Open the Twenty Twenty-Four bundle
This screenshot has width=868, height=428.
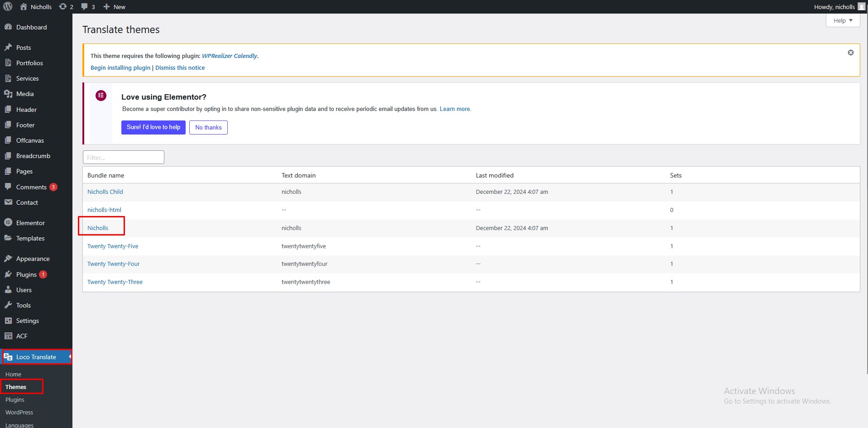pos(113,264)
